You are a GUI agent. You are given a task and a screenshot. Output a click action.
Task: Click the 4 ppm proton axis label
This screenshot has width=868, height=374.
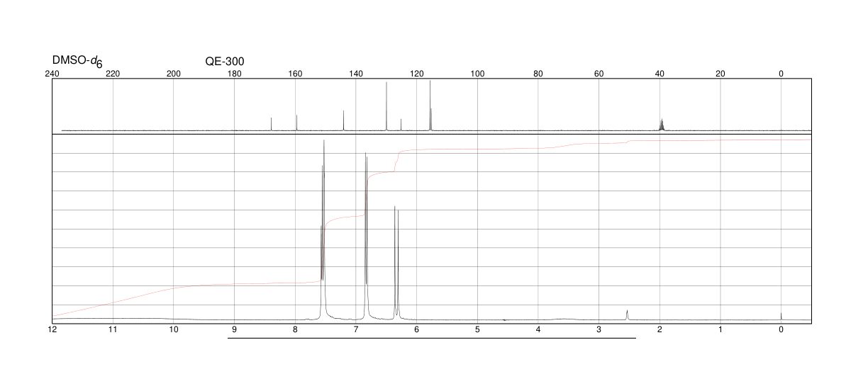(538, 329)
